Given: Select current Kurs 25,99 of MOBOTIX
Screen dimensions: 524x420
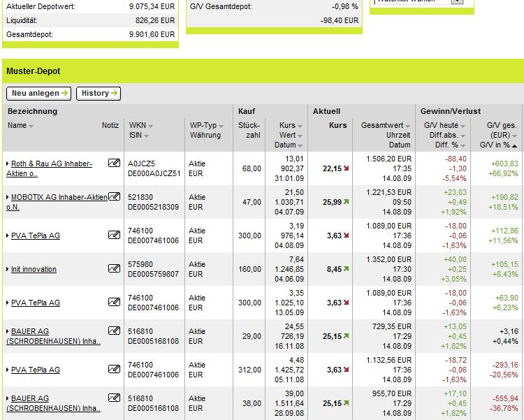Looking at the screenshot, I should (332, 202).
